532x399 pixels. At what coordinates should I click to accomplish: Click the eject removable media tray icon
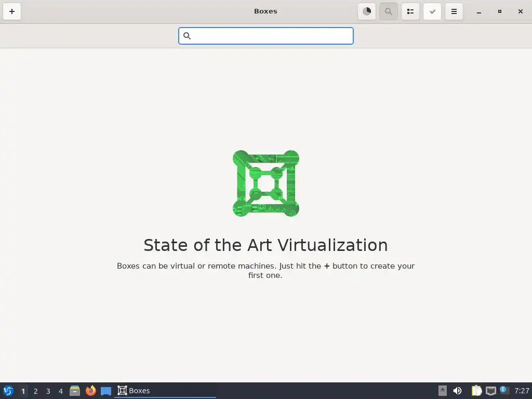[443, 391]
